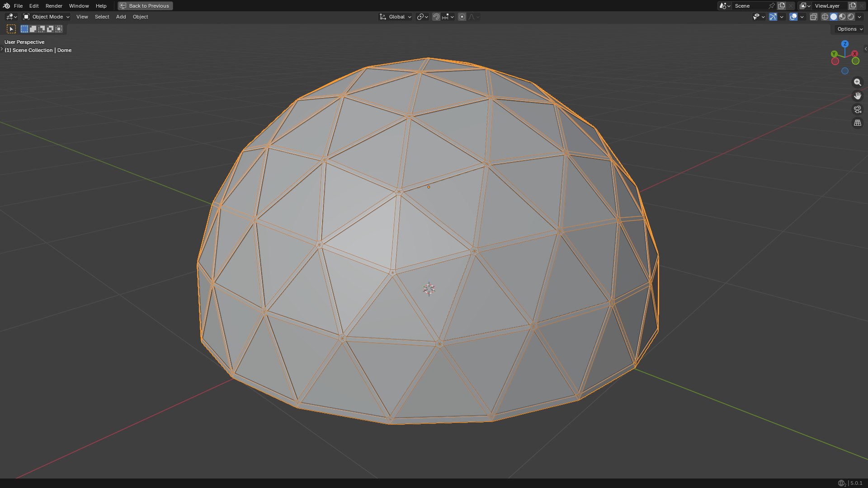The height and width of the screenshot is (488, 868).
Task: Open the viewport Object menu
Action: coord(140,17)
